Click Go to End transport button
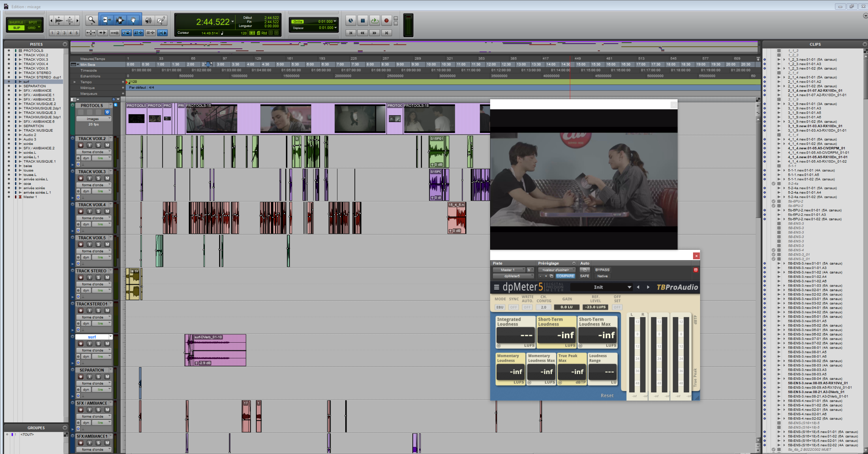This screenshot has width=868, height=454. 387,33
